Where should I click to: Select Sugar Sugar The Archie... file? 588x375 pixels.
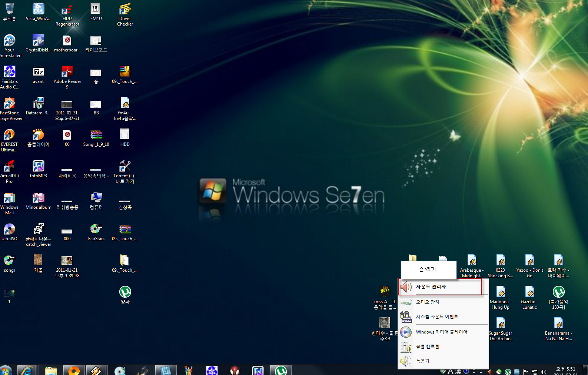[501, 329]
